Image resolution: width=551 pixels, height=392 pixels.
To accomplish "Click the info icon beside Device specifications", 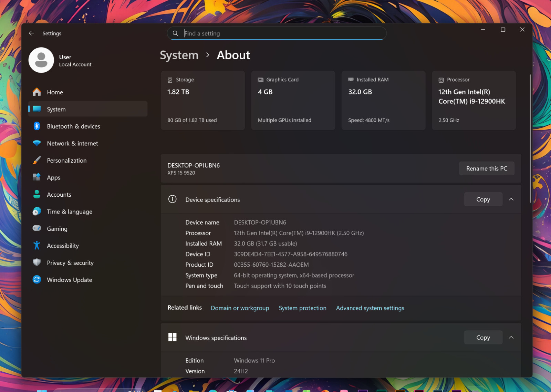I will pyautogui.click(x=172, y=199).
